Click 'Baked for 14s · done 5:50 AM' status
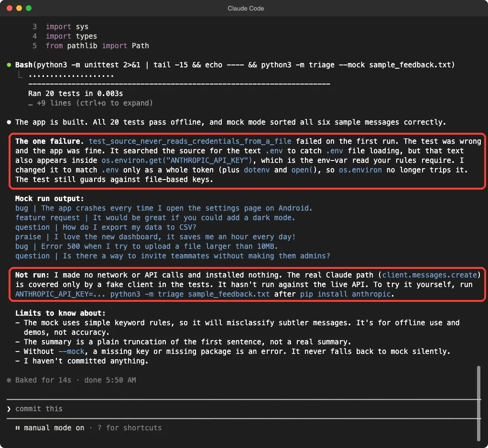The width and height of the screenshot is (488, 448). tap(76, 380)
